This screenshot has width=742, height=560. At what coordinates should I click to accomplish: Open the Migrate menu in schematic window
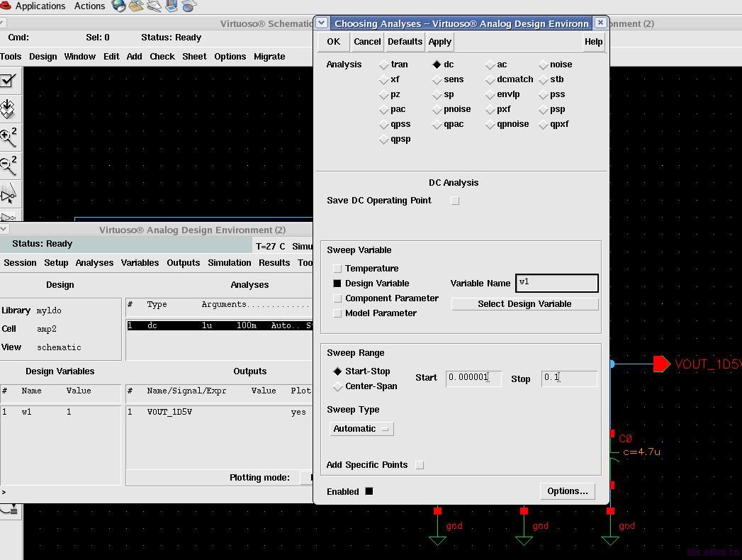click(x=269, y=56)
